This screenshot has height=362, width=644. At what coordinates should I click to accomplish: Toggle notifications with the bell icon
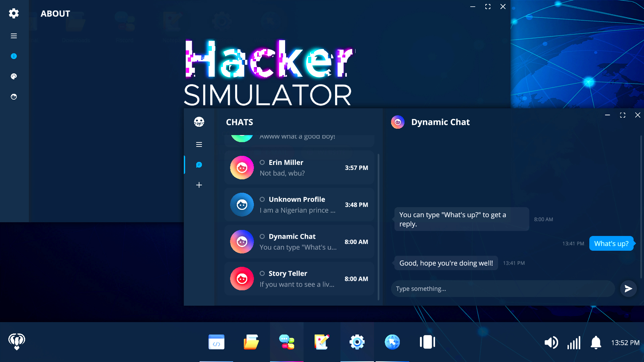click(x=596, y=343)
